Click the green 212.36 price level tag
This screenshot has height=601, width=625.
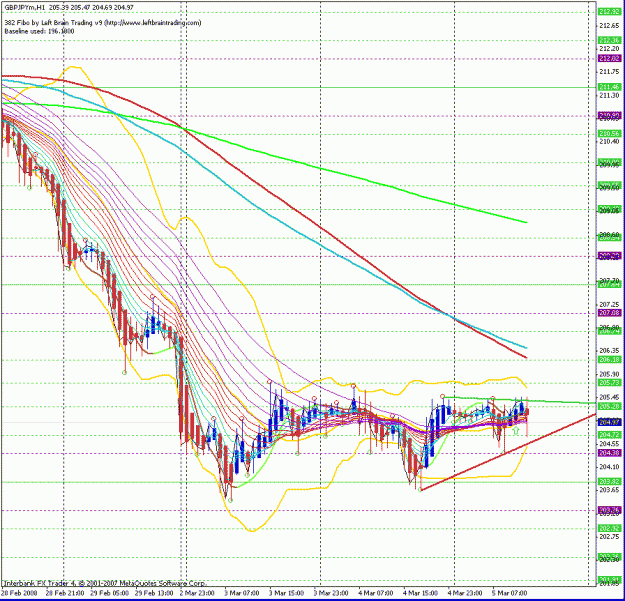(x=610, y=40)
